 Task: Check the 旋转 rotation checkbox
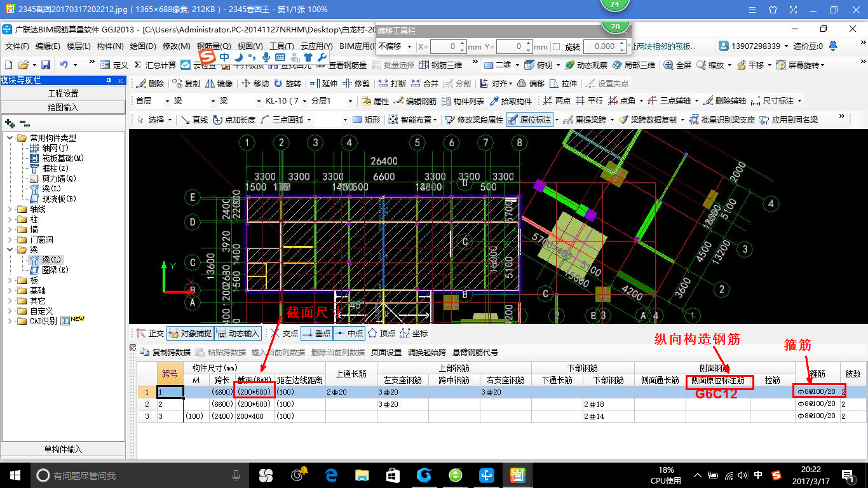click(x=557, y=46)
